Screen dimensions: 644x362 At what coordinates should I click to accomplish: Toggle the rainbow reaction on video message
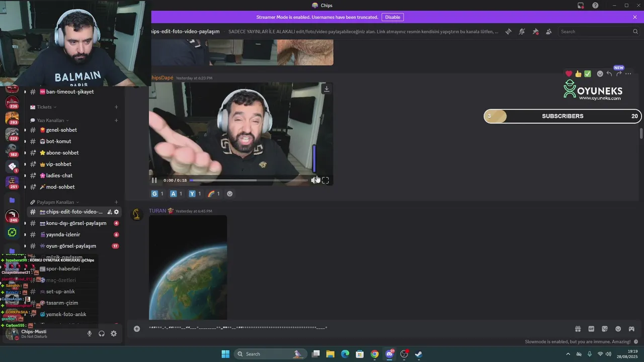[214, 194]
